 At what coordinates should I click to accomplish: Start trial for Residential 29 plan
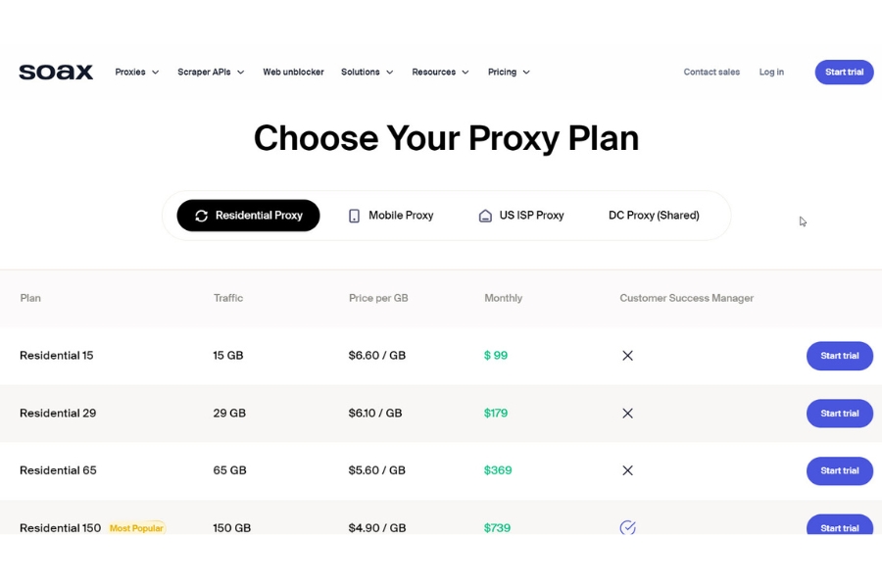point(839,414)
